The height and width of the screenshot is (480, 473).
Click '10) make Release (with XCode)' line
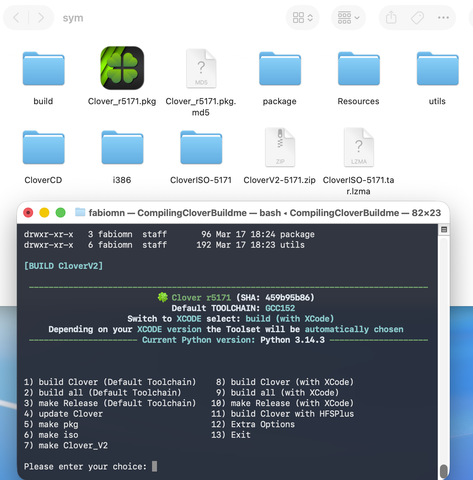pyautogui.click(x=282, y=403)
